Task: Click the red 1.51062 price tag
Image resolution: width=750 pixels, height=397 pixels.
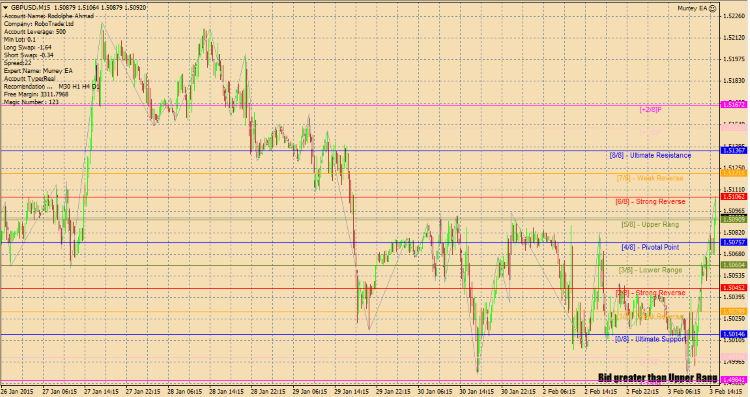Action: coord(734,197)
